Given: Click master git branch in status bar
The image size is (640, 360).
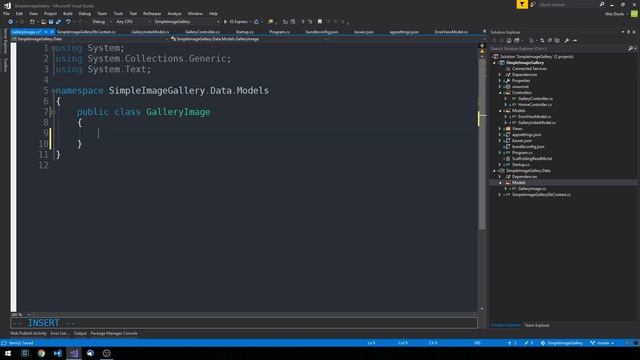Looking at the screenshot, I should click(602, 343).
